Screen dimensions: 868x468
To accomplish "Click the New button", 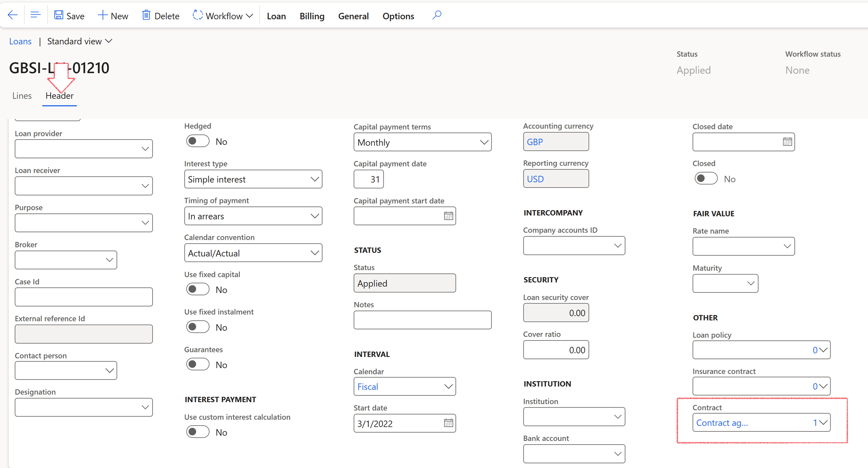I will [113, 16].
